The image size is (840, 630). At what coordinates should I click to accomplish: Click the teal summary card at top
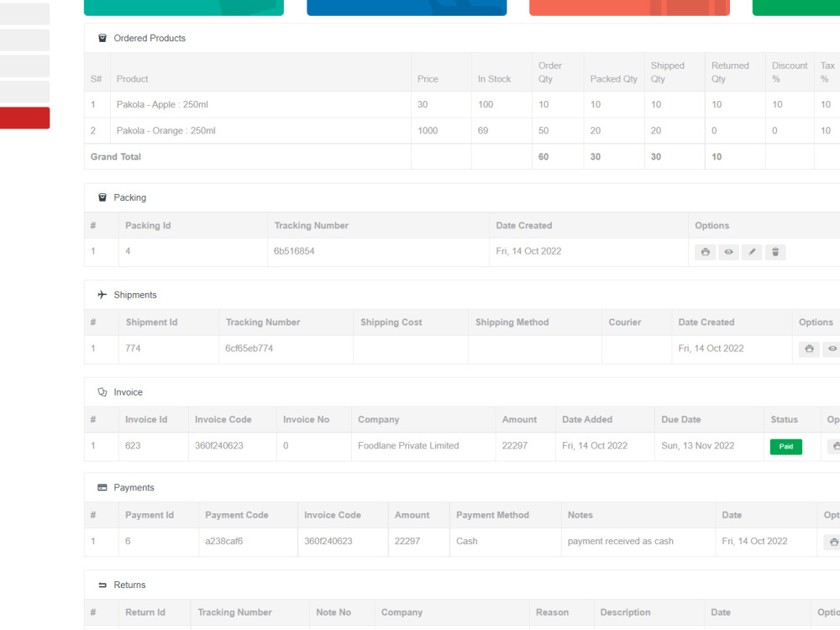click(x=183, y=7)
